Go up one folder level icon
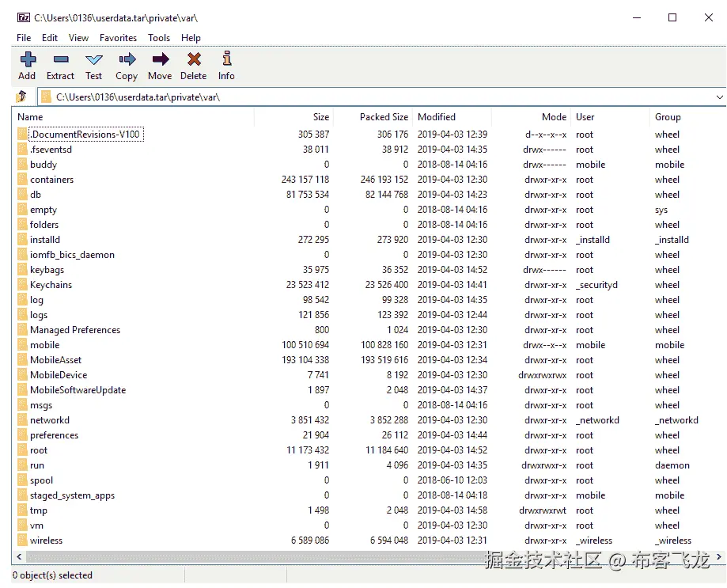The height and width of the screenshot is (588, 727). click(21, 97)
